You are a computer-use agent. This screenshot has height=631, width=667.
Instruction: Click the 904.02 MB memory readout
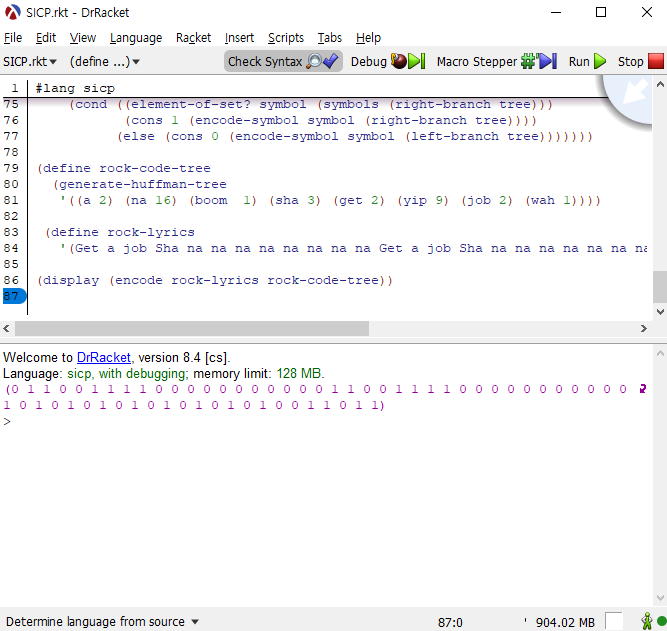click(565, 621)
